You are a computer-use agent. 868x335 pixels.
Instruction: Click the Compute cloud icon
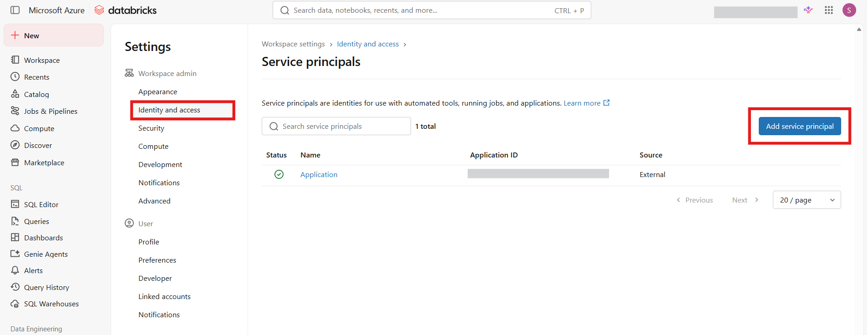pyautogui.click(x=15, y=128)
